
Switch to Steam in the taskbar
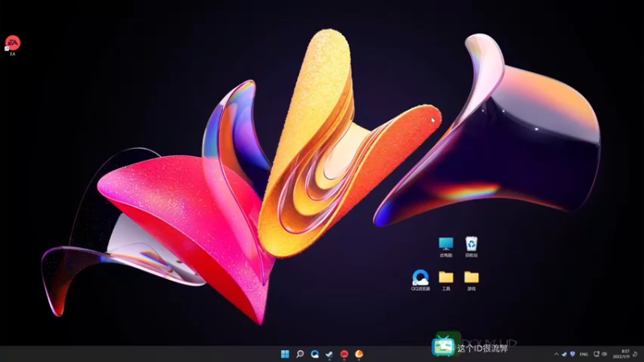tap(329, 354)
